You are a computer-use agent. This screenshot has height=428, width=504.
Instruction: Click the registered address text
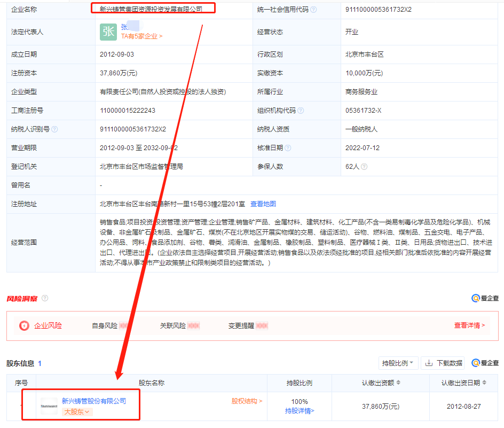(x=172, y=204)
